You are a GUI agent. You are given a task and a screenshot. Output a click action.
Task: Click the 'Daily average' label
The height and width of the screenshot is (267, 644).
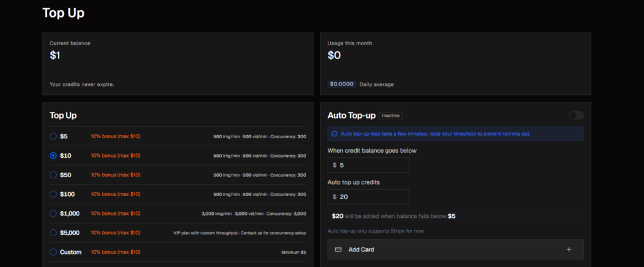(x=376, y=84)
